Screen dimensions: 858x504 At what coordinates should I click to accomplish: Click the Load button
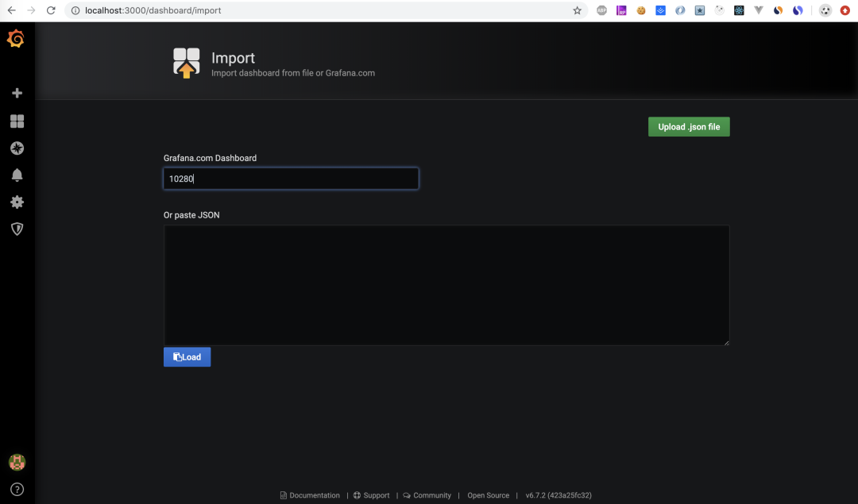click(187, 357)
